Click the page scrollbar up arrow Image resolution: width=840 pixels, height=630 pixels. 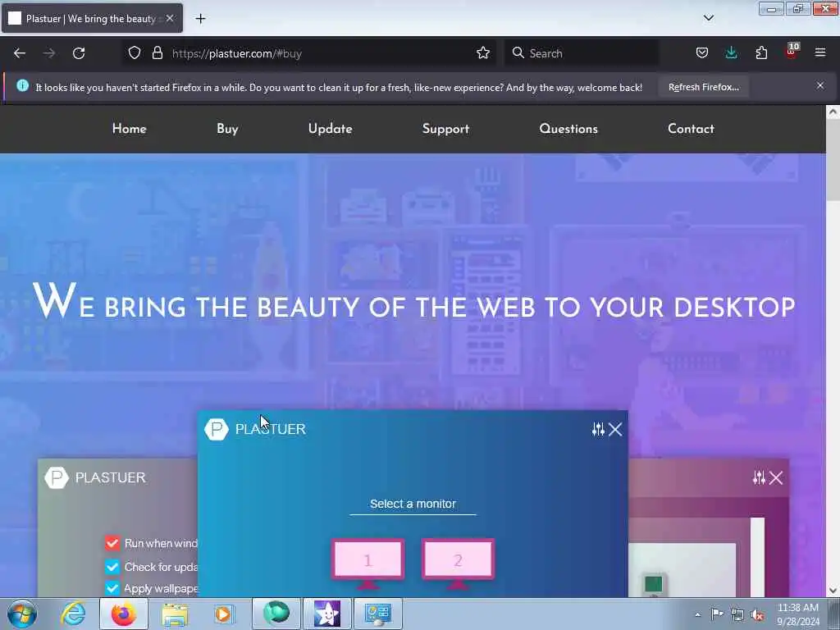pos(833,112)
